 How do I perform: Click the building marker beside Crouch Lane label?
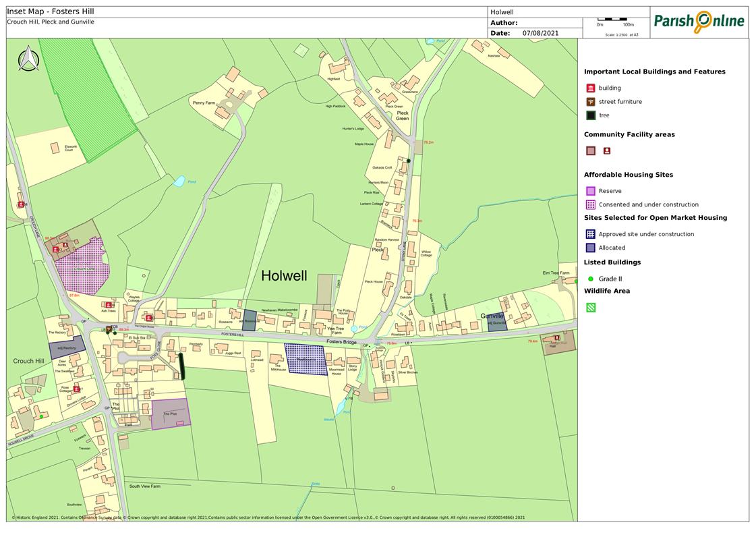21,204
